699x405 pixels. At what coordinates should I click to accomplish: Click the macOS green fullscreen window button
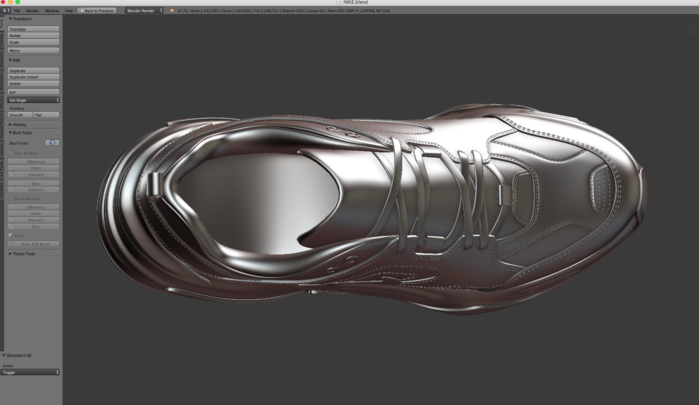20,3
